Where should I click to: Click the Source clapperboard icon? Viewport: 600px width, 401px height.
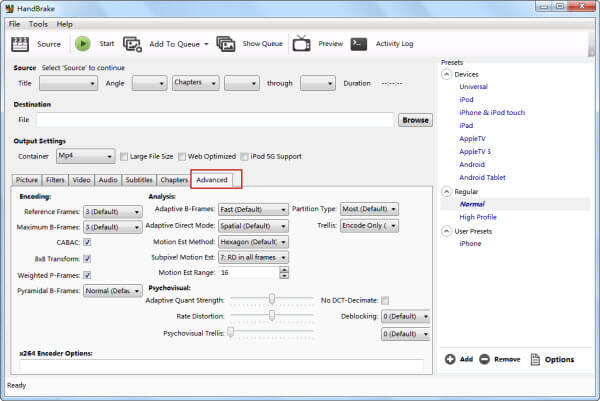pyautogui.click(x=20, y=44)
